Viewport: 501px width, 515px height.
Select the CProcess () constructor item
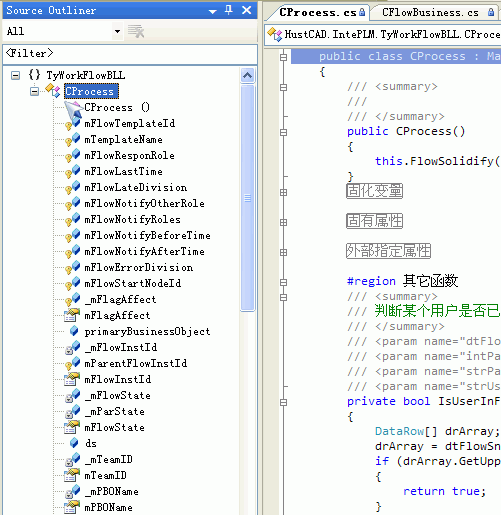click(117, 107)
